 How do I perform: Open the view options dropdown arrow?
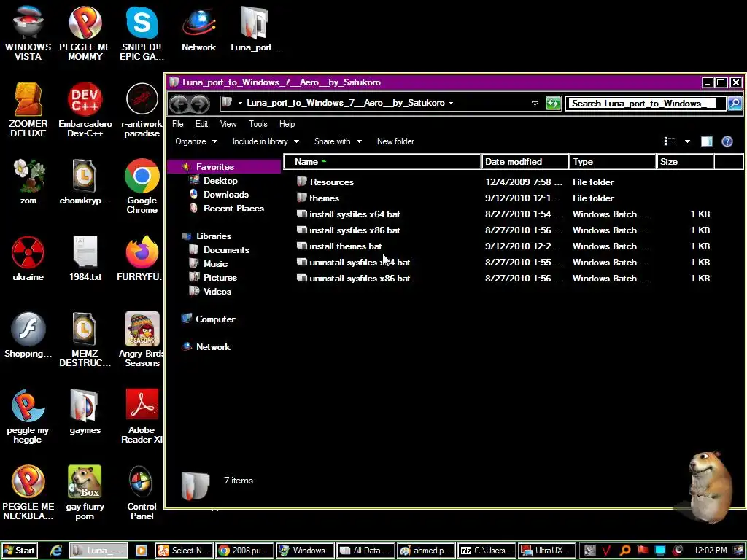[x=687, y=141]
